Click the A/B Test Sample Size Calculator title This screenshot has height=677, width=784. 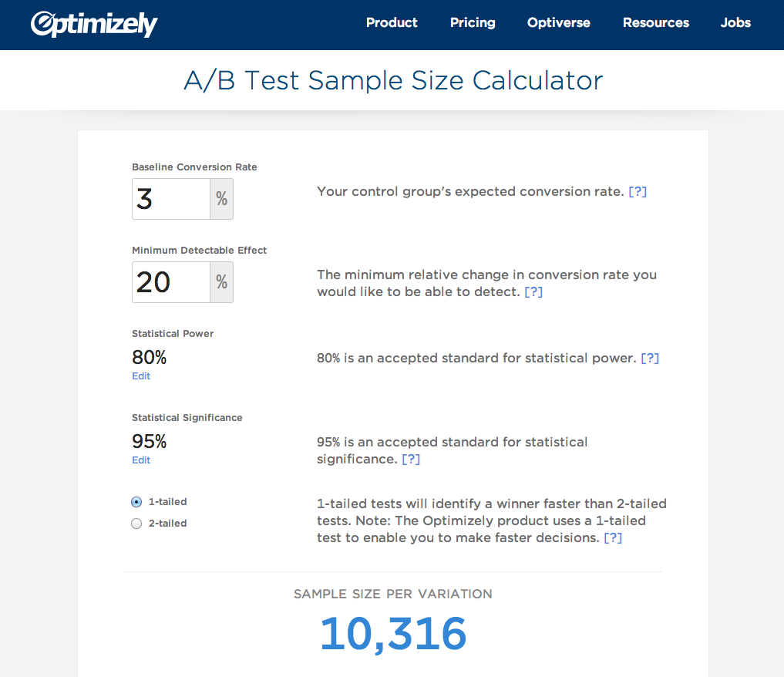tap(393, 80)
